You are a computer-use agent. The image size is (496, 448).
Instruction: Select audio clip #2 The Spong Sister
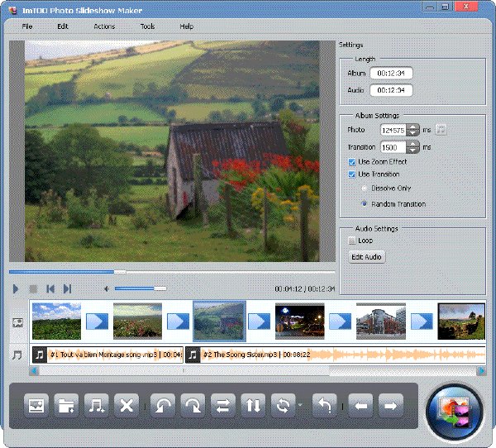tap(335, 355)
